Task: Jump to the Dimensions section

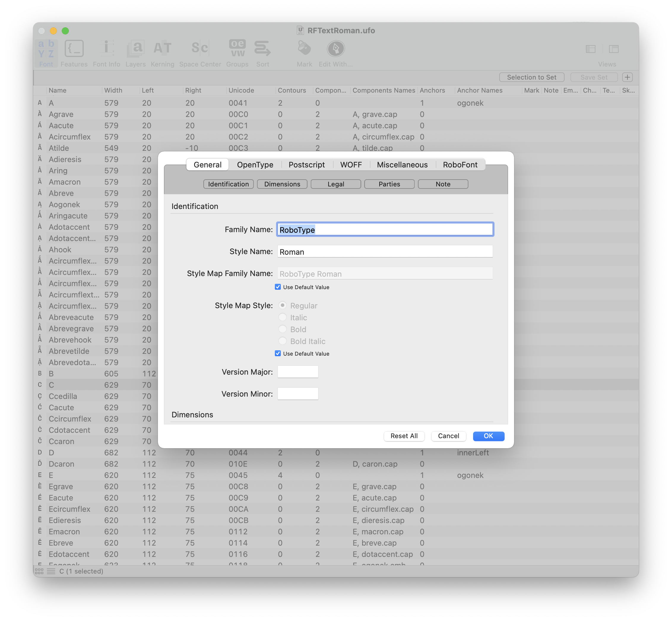Action: coord(282,184)
